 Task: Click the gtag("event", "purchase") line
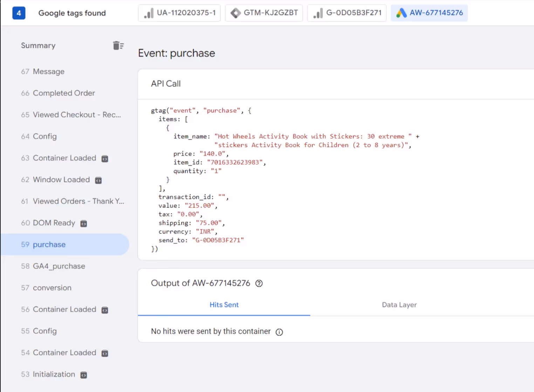coord(201,111)
